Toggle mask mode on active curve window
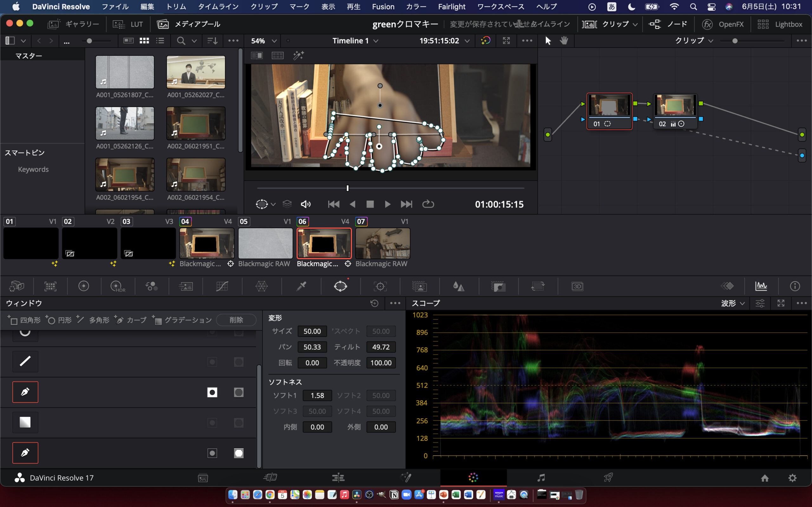812x507 pixels. pos(239,392)
